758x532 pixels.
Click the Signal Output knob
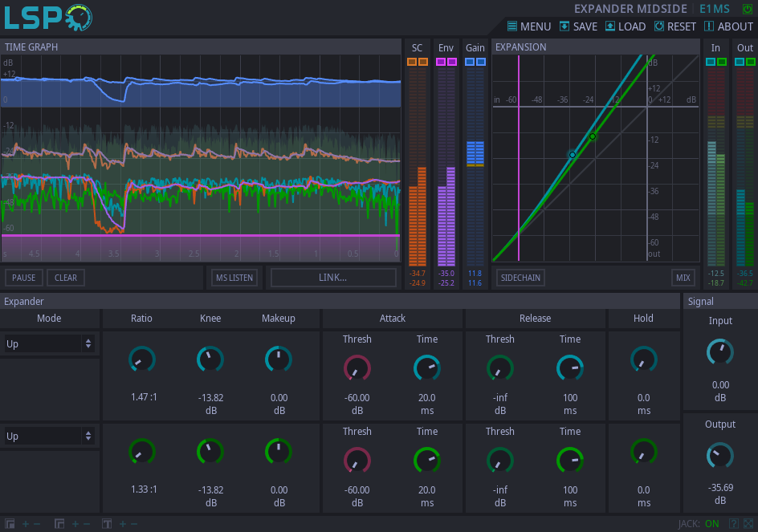(x=720, y=456)
